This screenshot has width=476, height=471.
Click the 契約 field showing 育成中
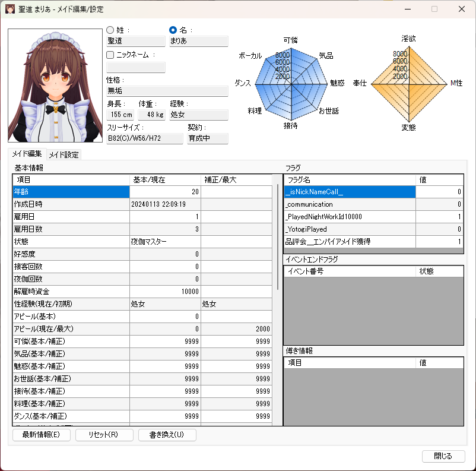(x=207, y=138)
